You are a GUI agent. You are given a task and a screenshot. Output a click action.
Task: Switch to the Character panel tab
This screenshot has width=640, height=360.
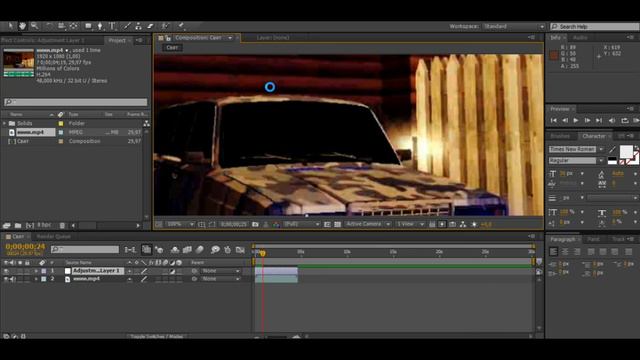coord(593,136)
